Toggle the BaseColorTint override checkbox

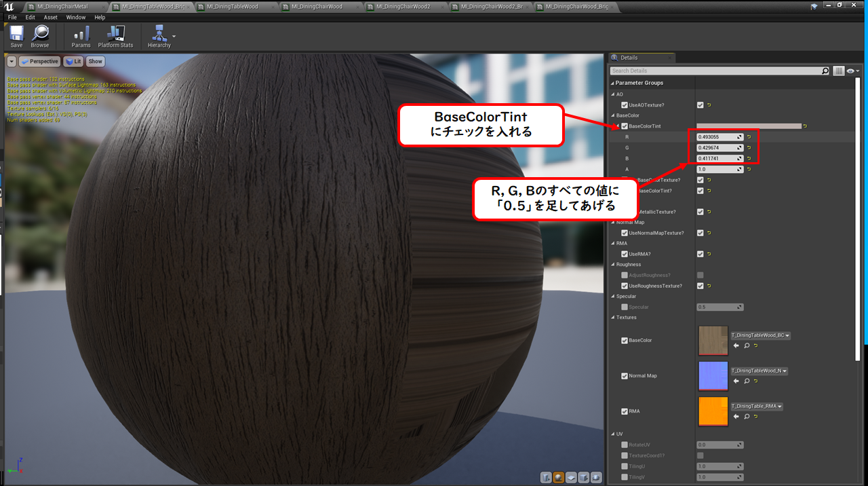click(x=625, y=126)
